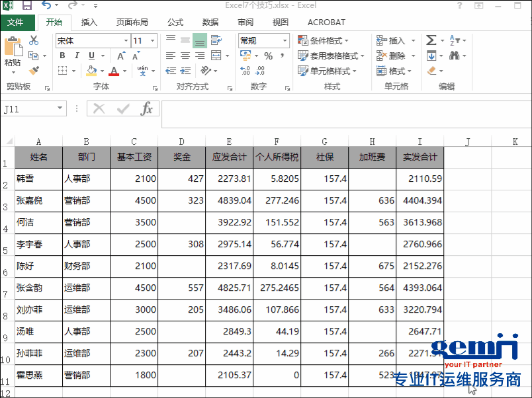Toggle Italic formatting

pyautogui.click(x=76, y=56)
